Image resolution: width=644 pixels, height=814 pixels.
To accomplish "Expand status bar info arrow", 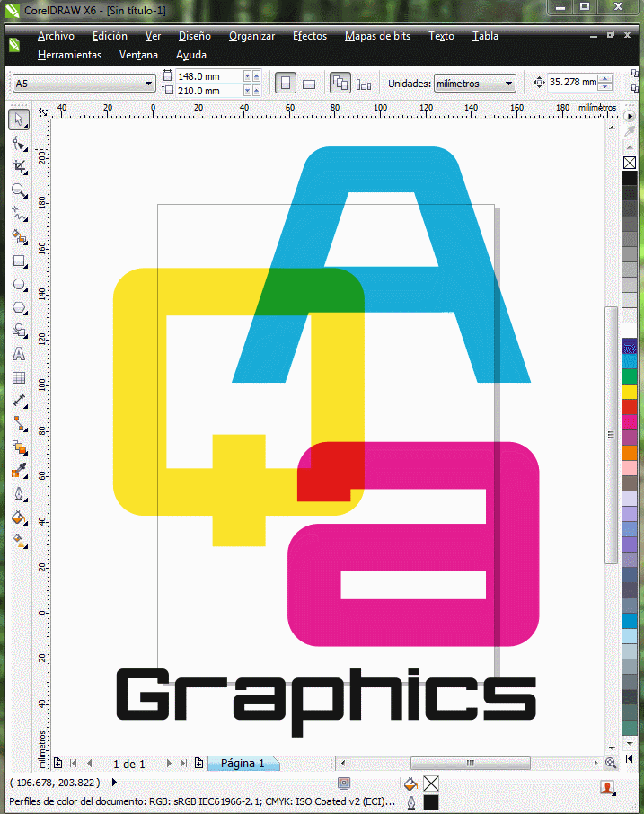I will pos(114,783).
